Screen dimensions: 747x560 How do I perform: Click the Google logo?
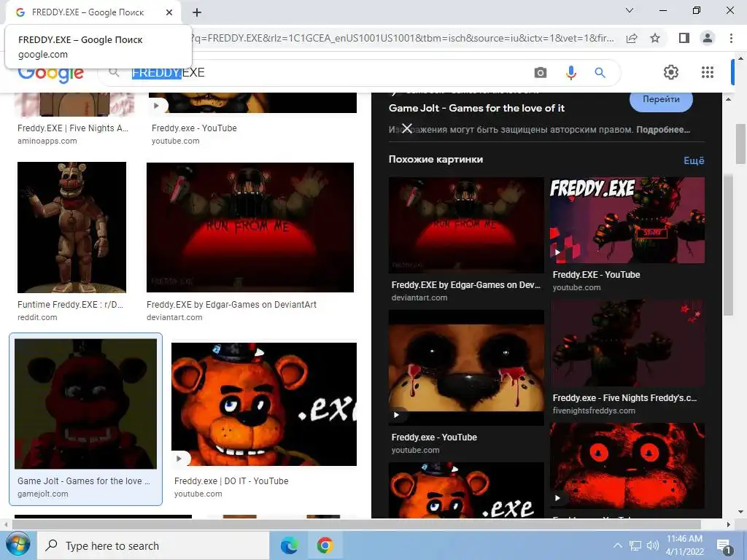pos(51,75)
